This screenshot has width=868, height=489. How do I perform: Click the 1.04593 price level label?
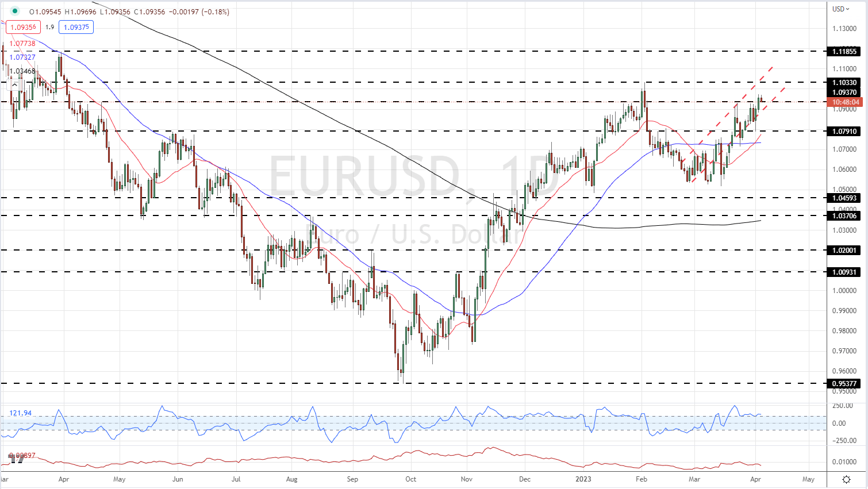click(x=844, y=198)
